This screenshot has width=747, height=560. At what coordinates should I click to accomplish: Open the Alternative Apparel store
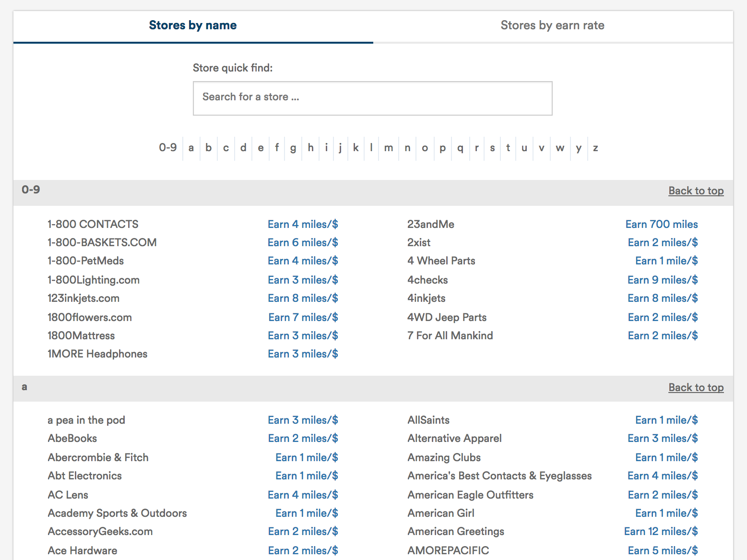click(455, 438)
